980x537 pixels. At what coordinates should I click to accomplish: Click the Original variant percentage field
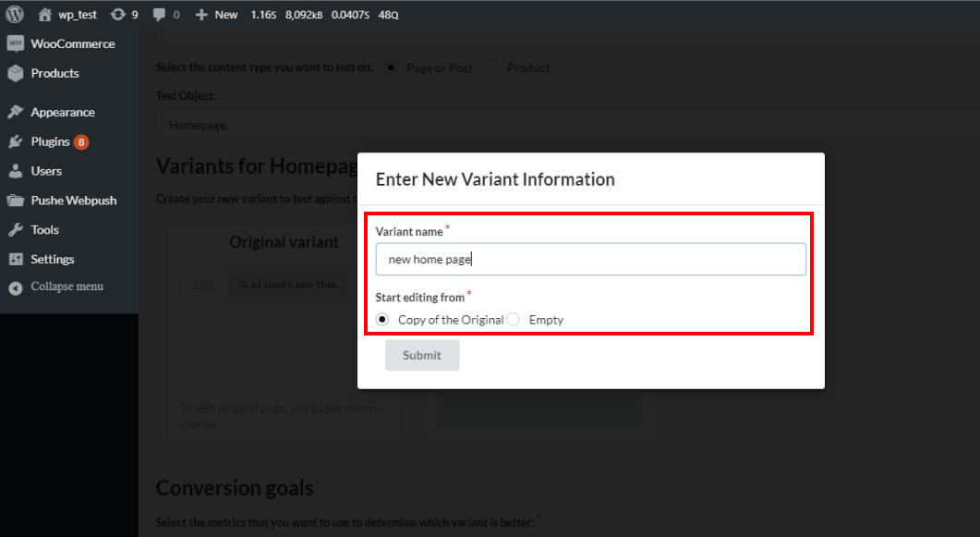coord(203,285)
